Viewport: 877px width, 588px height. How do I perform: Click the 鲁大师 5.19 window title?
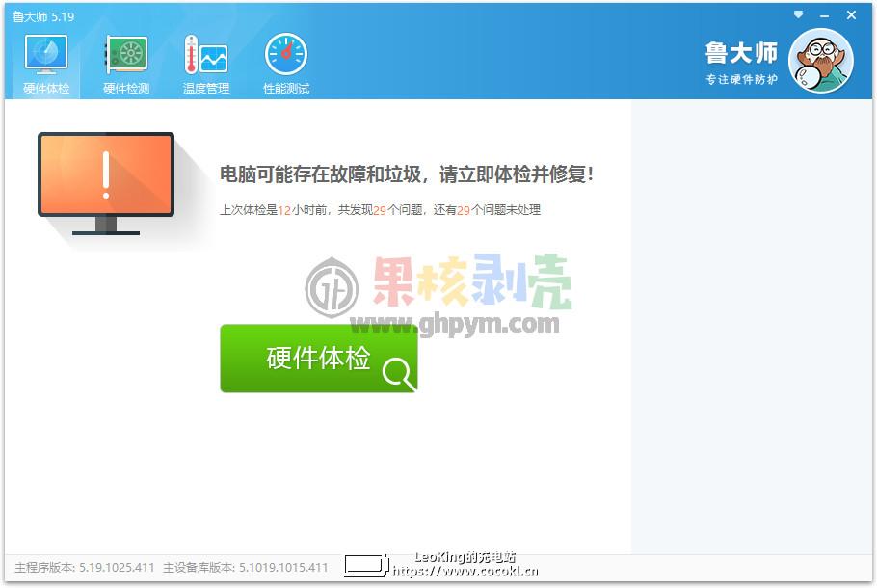pos(43,16)
